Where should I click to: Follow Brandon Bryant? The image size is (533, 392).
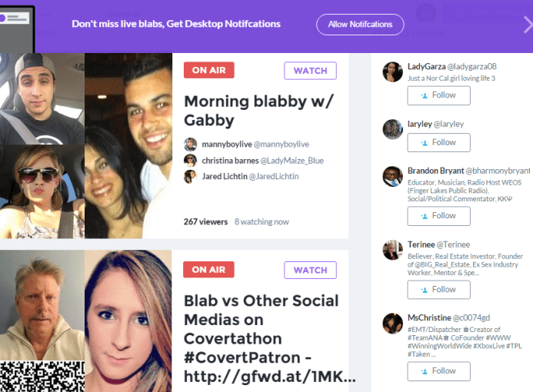439,216
